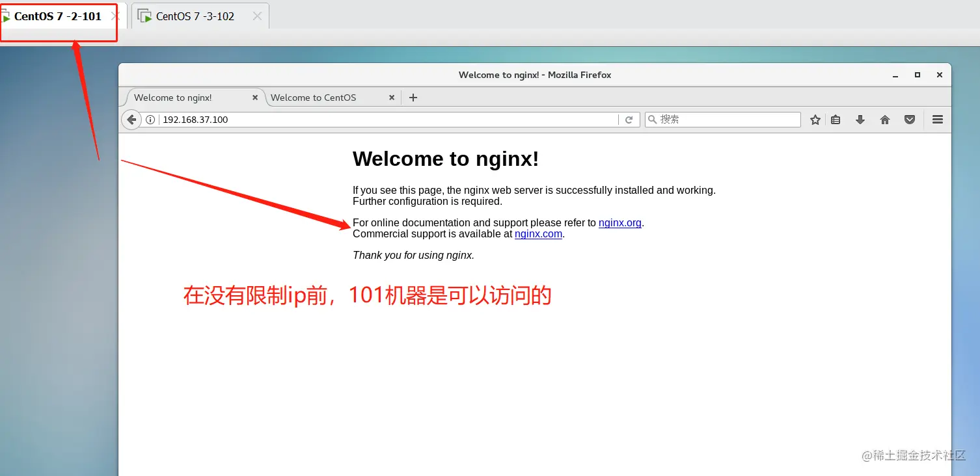This screenshot has width=980, height=476.
Task: Reload the page with the refresh icon
Action: click(x=629, y=119)
